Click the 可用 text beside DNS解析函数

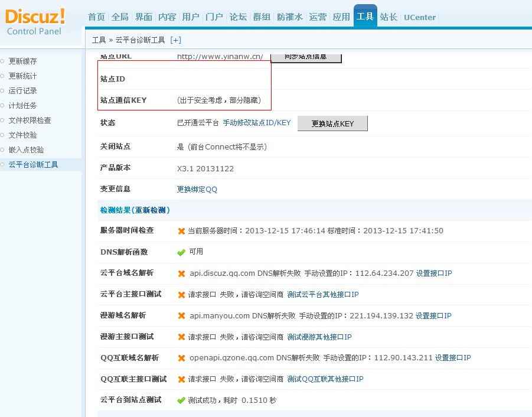coord(196,252)
